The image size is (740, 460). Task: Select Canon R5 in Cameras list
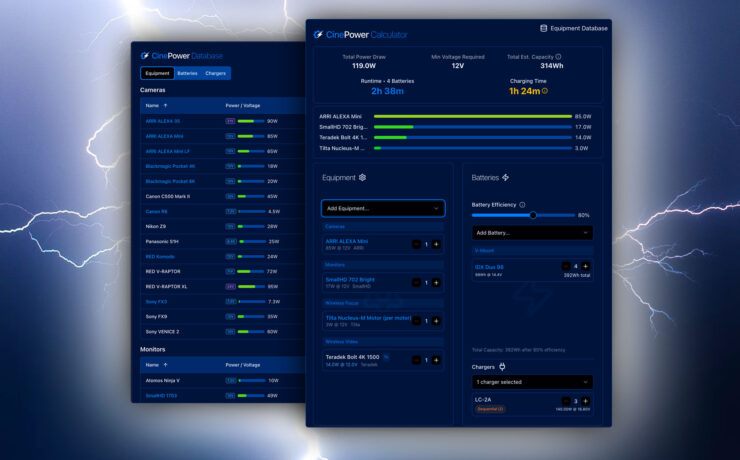coord(156,211)
